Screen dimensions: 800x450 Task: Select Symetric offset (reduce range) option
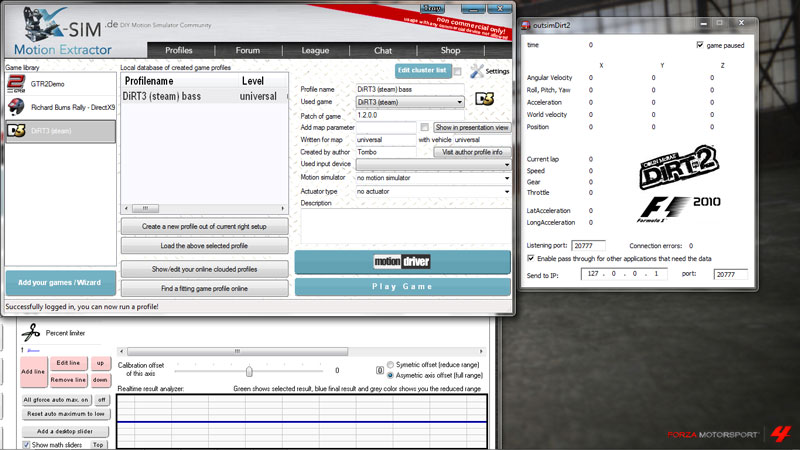(390, 365)
